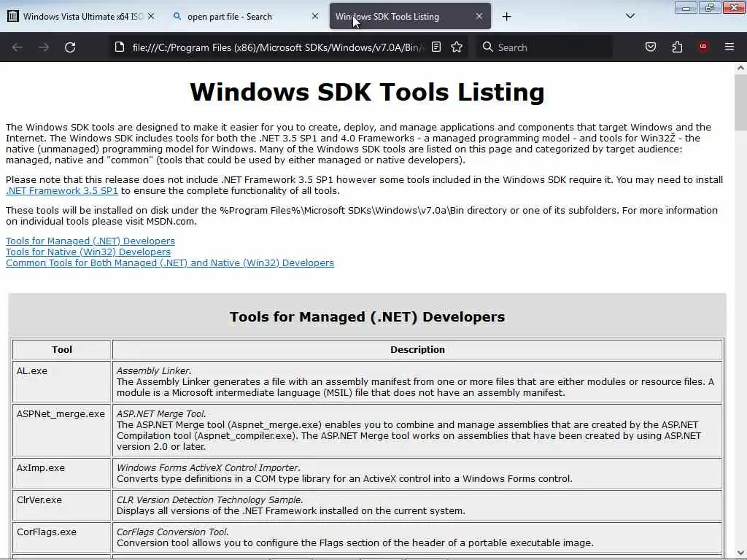This screenshot has height=560, width=747.
Task: Select the Windows SDK Tools Listing tab
Action: pyautogui.click(x=410, y=16)
